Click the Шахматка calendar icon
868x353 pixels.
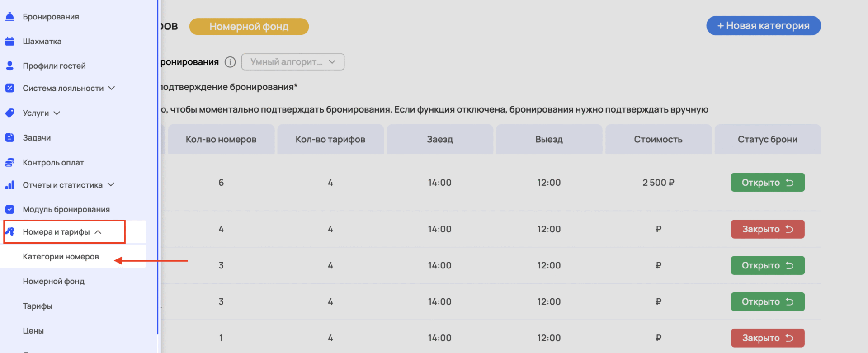click(9, 42)
